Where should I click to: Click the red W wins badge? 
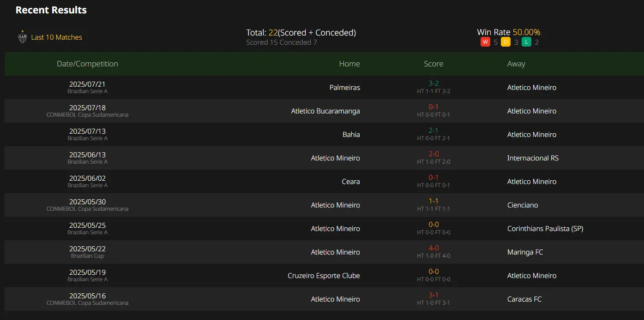click(485, 42)
